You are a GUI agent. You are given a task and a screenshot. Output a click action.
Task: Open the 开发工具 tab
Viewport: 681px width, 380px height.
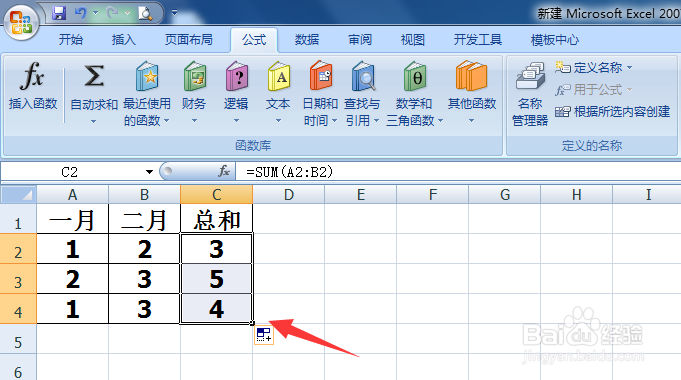[478, 40]
